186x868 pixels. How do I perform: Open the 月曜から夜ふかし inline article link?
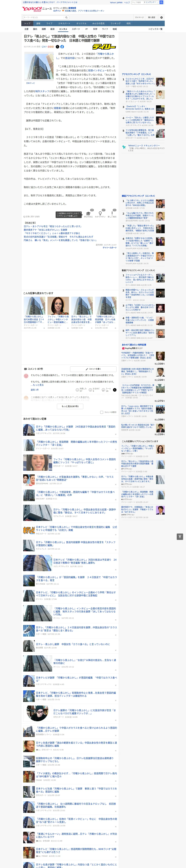(x=85, y=56)
